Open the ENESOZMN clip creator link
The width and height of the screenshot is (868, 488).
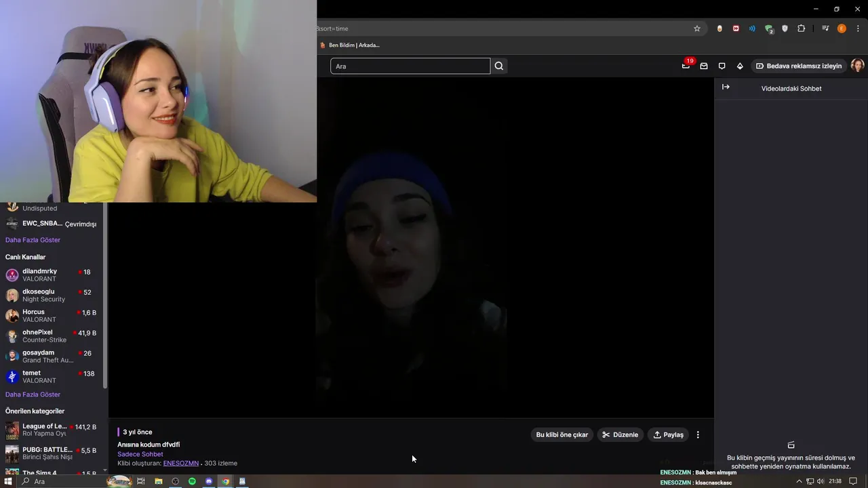click(x=180, y=463)
